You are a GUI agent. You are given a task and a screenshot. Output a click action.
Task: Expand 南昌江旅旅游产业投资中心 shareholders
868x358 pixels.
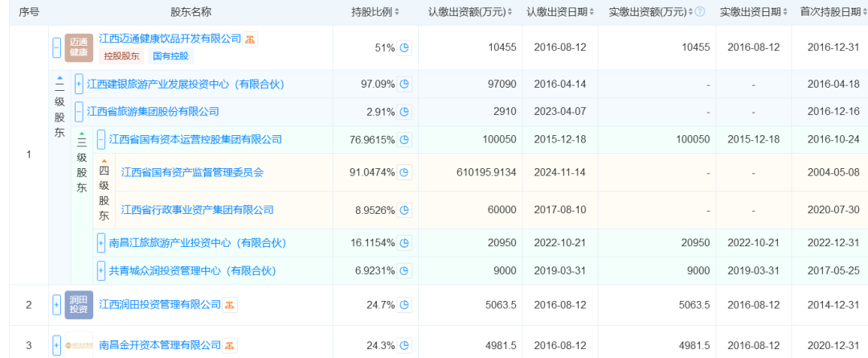101,242
